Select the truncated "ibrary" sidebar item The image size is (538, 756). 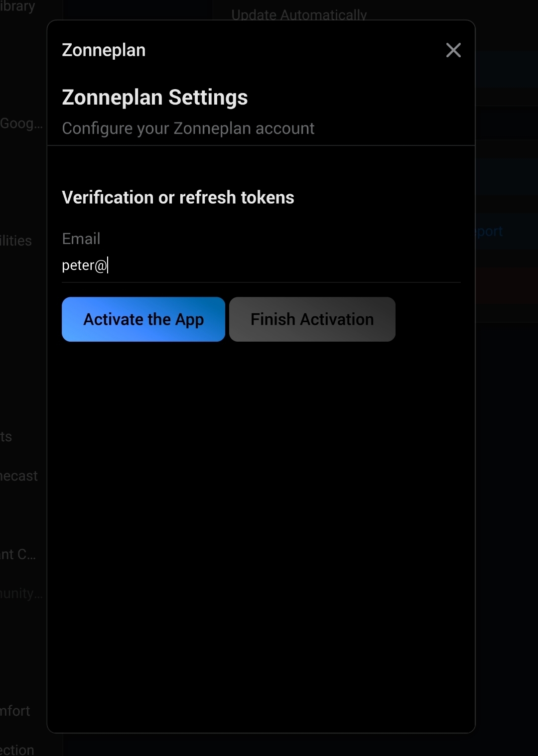pos(18,6)
